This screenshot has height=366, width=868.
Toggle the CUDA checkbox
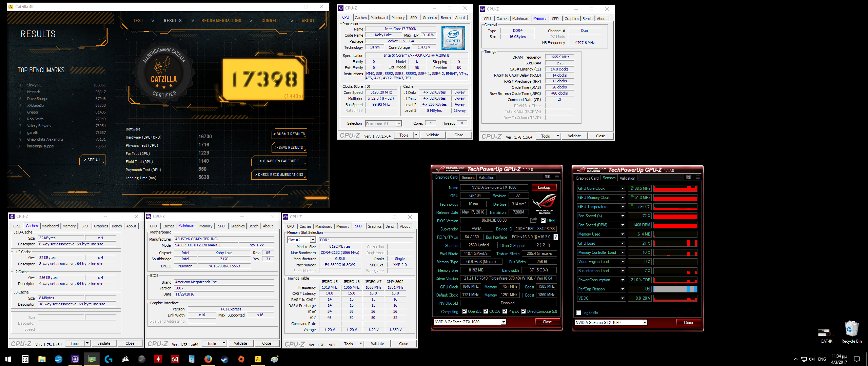point(486,311)
